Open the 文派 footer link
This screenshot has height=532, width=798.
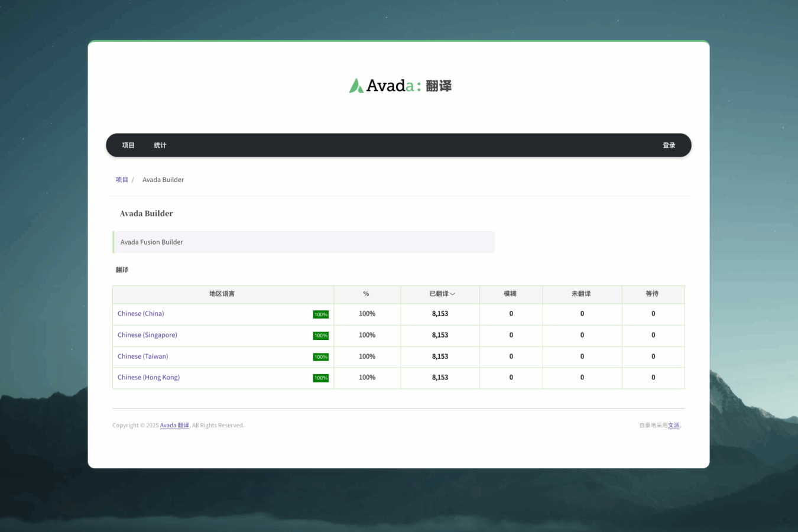point(673,426)
